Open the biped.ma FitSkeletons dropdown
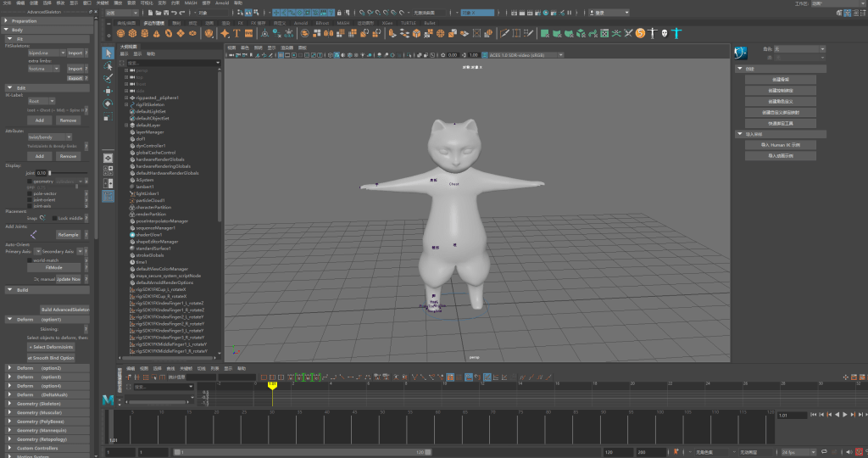Viewport: 868px width, 458px height. click(45, 52)
